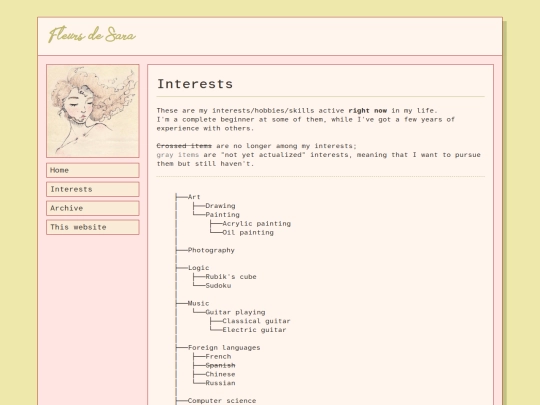540x405 pixels.
Task: Select the Painting tree item
Action: tap(222, 215)
